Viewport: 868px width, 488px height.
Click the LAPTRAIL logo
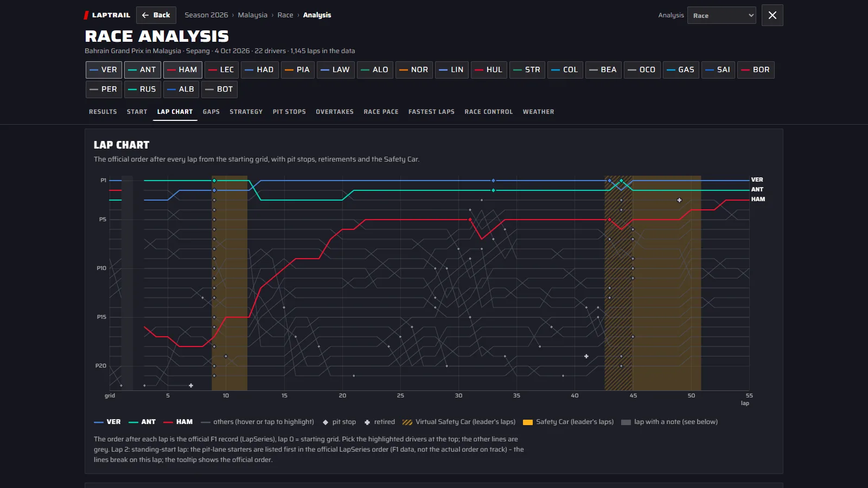[107, 15]
